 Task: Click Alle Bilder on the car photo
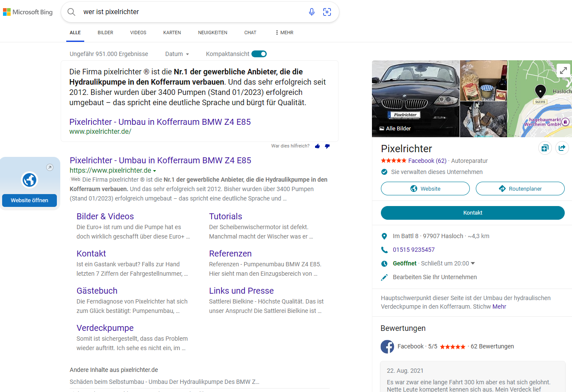pos(395,128)
